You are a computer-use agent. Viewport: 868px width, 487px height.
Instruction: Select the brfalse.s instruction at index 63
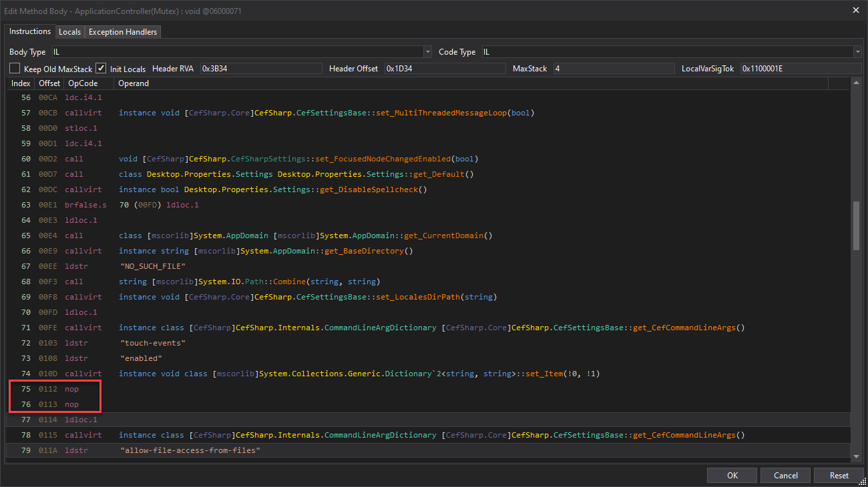(x=428, y=205)
